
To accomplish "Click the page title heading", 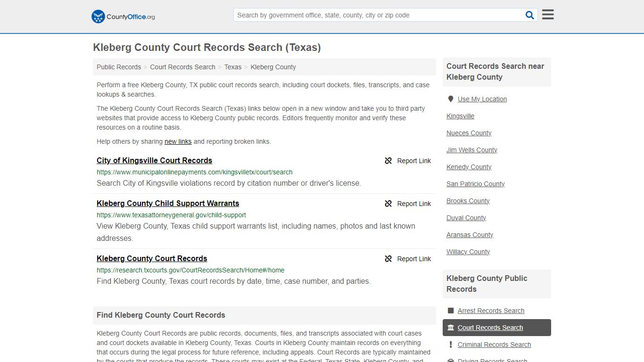I will click(207, 48).
